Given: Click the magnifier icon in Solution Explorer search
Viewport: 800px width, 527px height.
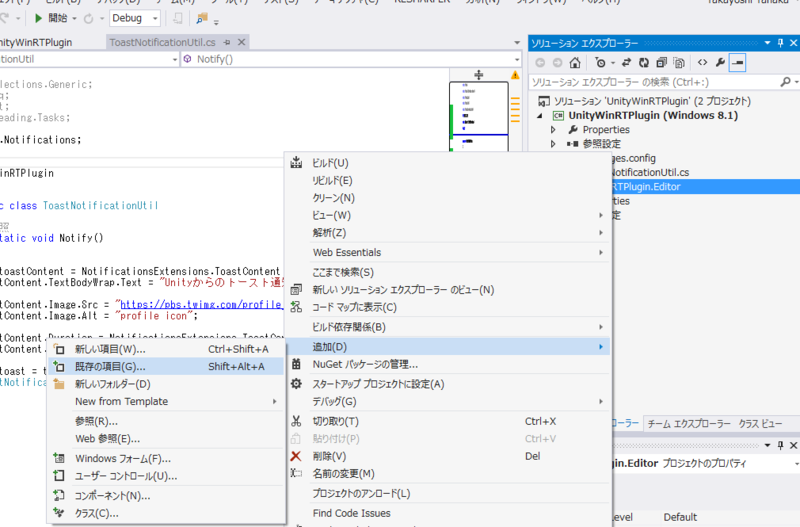Looking at the screenshot, I should (785, 82).
